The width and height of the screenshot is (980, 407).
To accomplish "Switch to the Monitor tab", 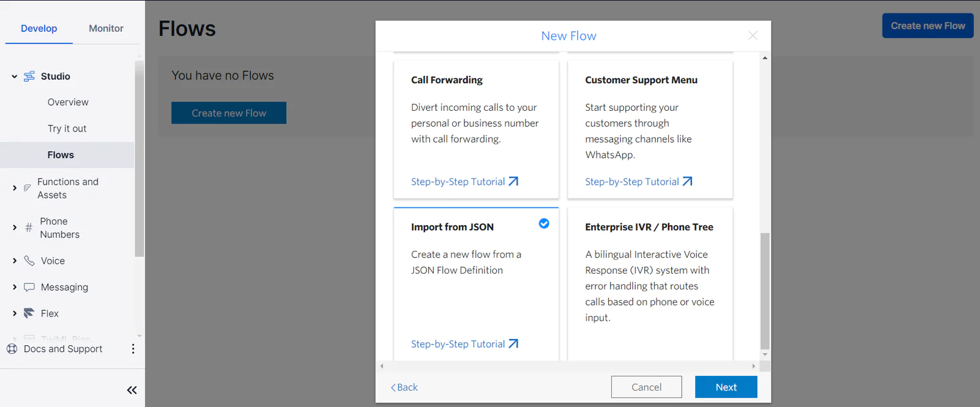I will [106, 28].
